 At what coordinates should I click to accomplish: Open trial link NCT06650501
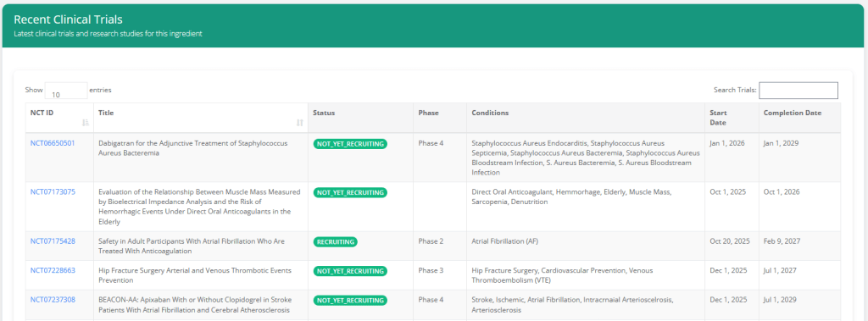53,143
